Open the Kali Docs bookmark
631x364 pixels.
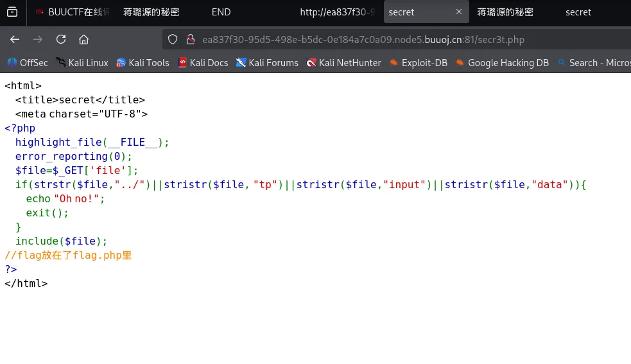pos(203,63)
